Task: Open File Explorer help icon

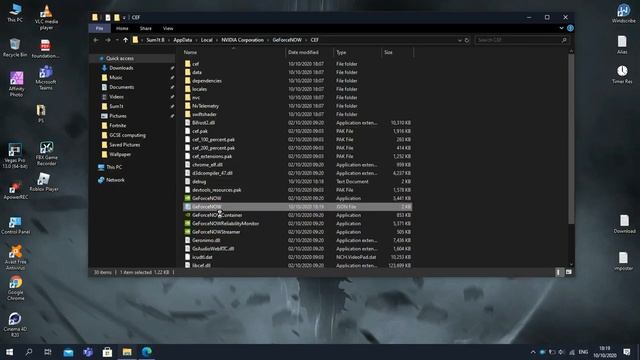Action: [x=570, y=28]
